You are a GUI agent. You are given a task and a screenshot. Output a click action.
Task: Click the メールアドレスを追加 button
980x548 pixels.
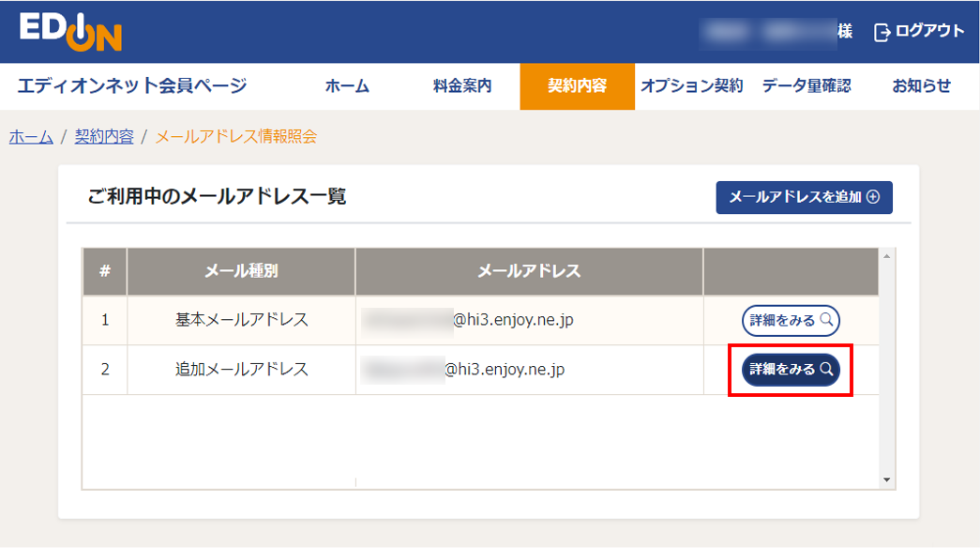click(803, 197)
